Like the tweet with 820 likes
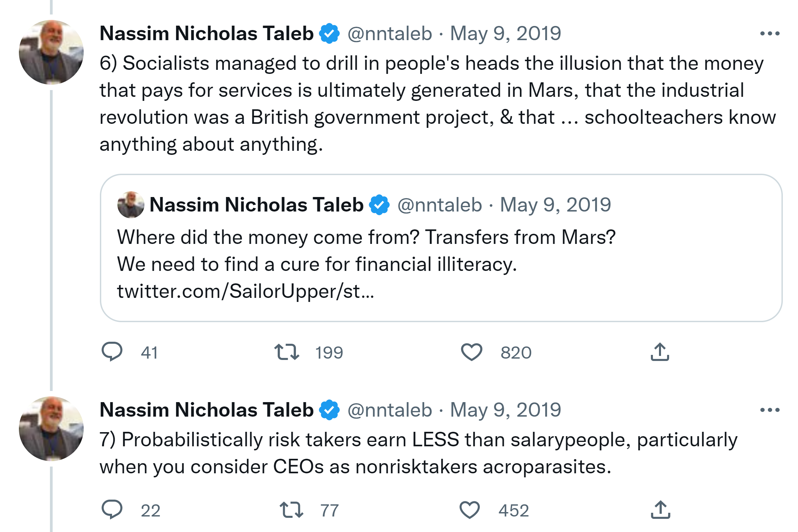This screenshot has height=532, width=798. [471, 352]
